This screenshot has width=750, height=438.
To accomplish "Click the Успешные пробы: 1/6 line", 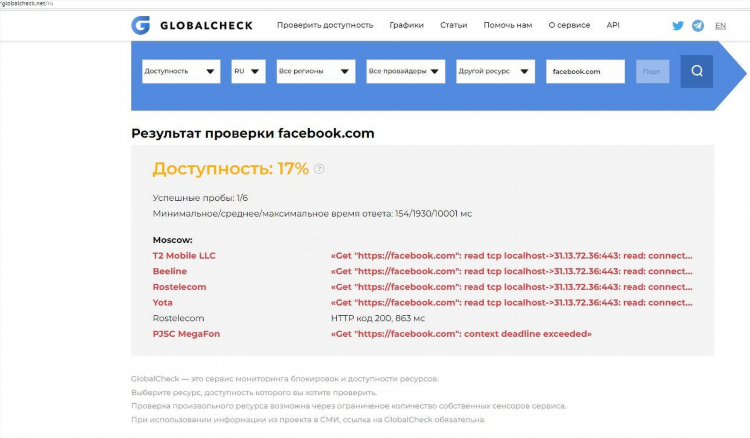I will [x=200, y=198].
